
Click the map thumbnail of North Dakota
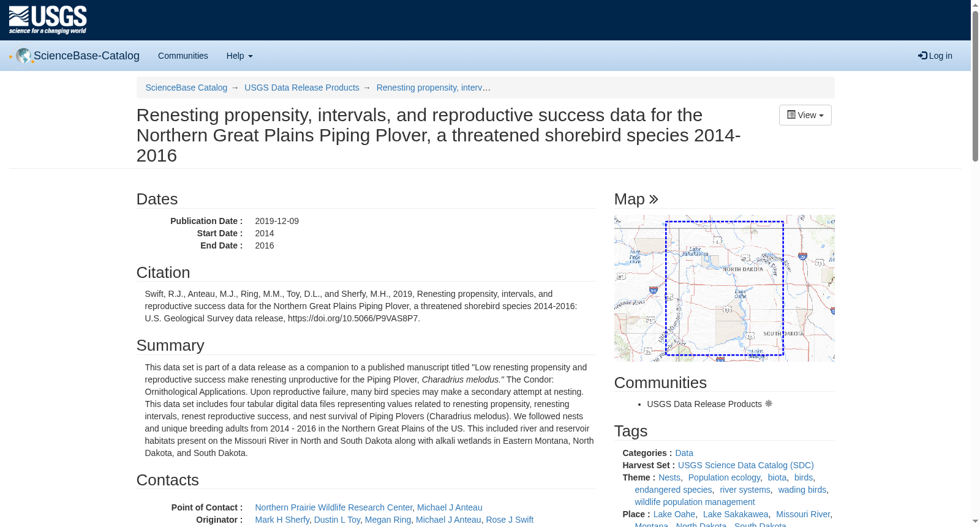pos(724,288)
